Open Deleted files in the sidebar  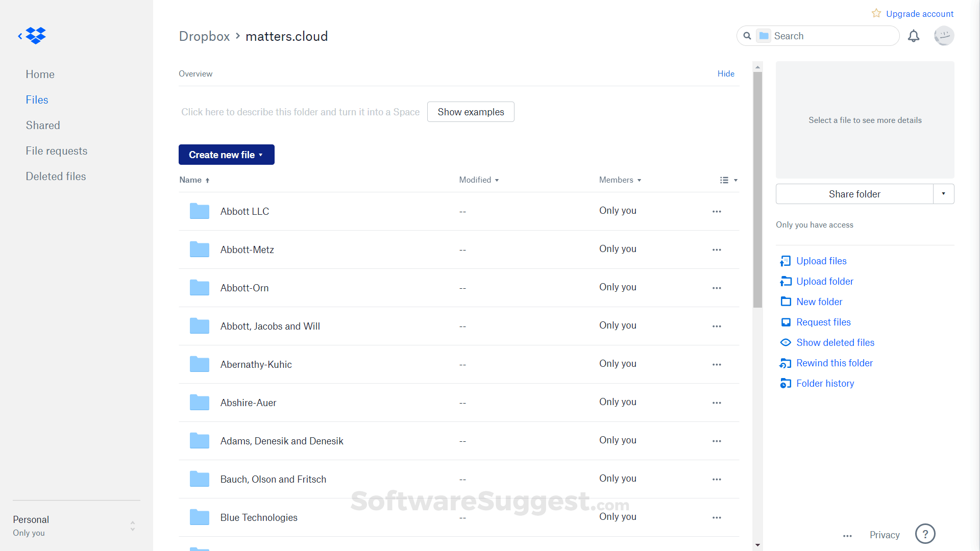56,177
